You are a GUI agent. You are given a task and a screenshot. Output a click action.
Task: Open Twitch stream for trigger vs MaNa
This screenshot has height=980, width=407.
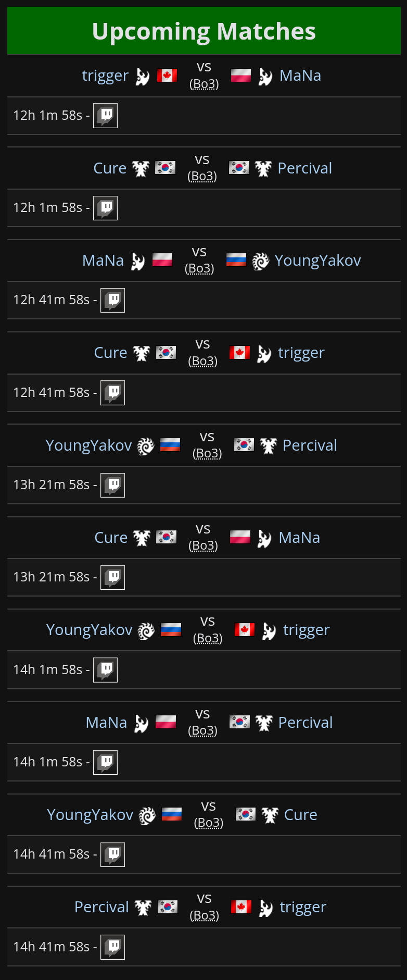click(x=105, y=115)
